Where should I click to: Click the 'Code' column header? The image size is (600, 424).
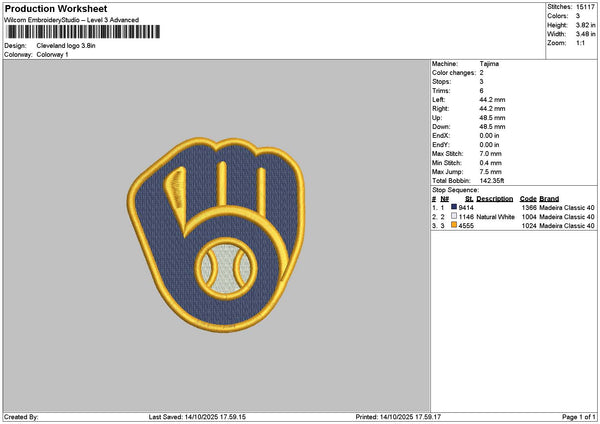528,199
